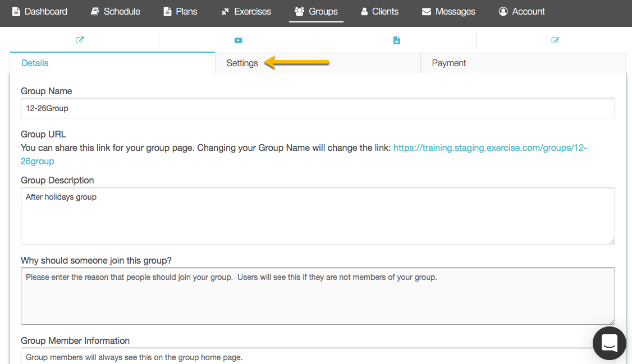Screen dimensions: 632x364
Task: Grab the Group Description resize handle
Action: click(612, 241)
